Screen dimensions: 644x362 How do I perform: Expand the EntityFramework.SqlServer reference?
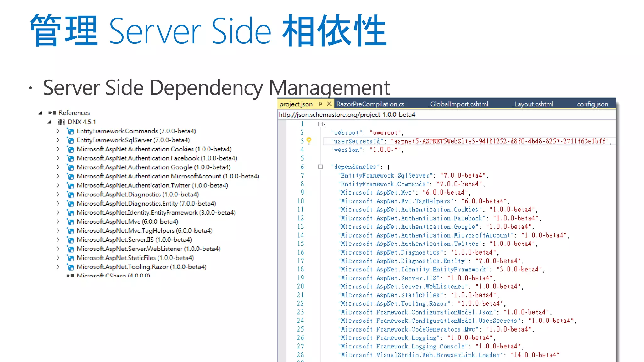[x=58, y=140]
